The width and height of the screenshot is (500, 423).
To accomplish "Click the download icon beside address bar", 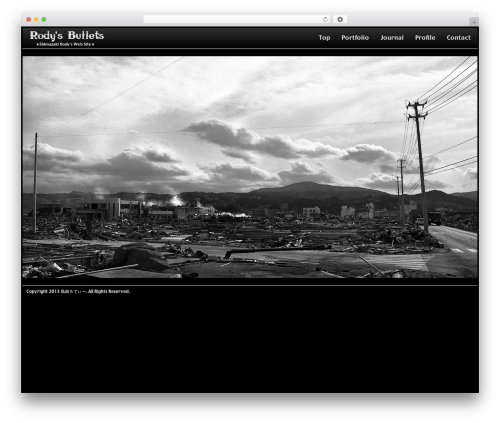I will point(340,19).
